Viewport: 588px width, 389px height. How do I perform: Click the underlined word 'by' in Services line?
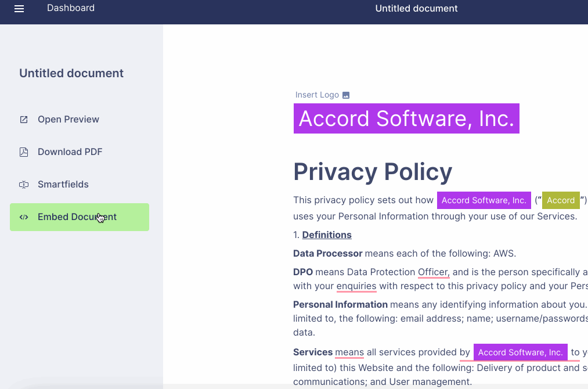tap(465, 352)
